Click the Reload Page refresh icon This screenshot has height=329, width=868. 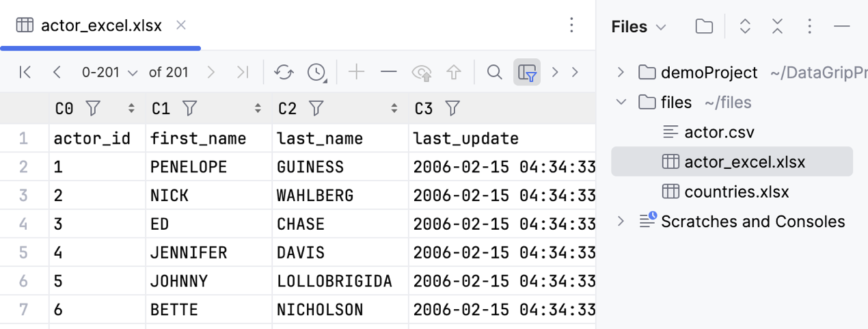284,72
